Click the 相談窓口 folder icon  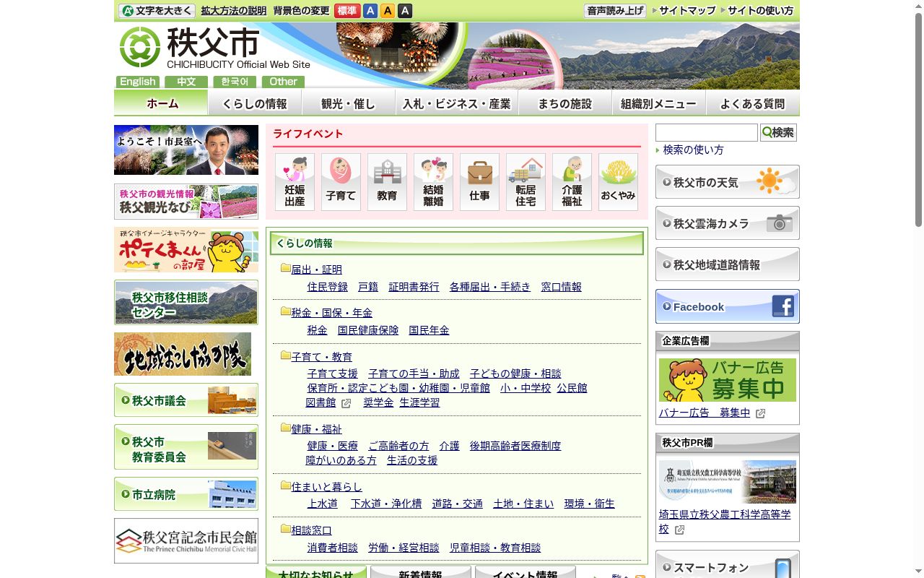click(x=286, y=529)
